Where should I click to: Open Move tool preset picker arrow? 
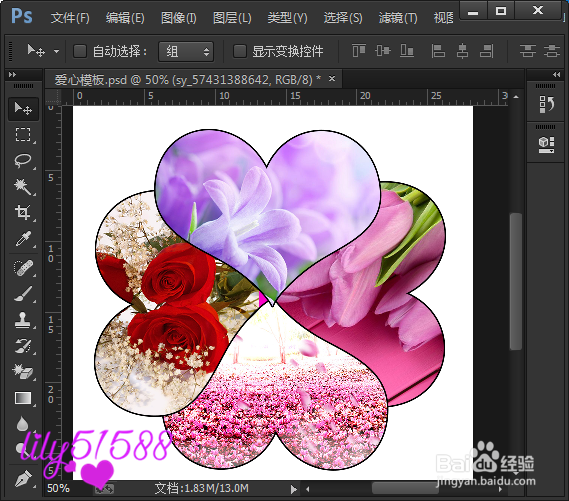point(56,52)
